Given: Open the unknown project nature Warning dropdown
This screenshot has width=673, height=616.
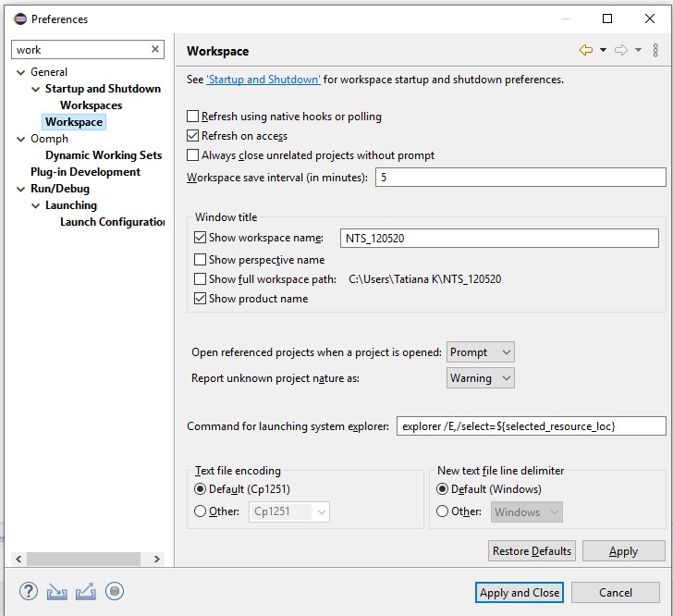Looking at the screenshot, I should [x=481, y=378].
